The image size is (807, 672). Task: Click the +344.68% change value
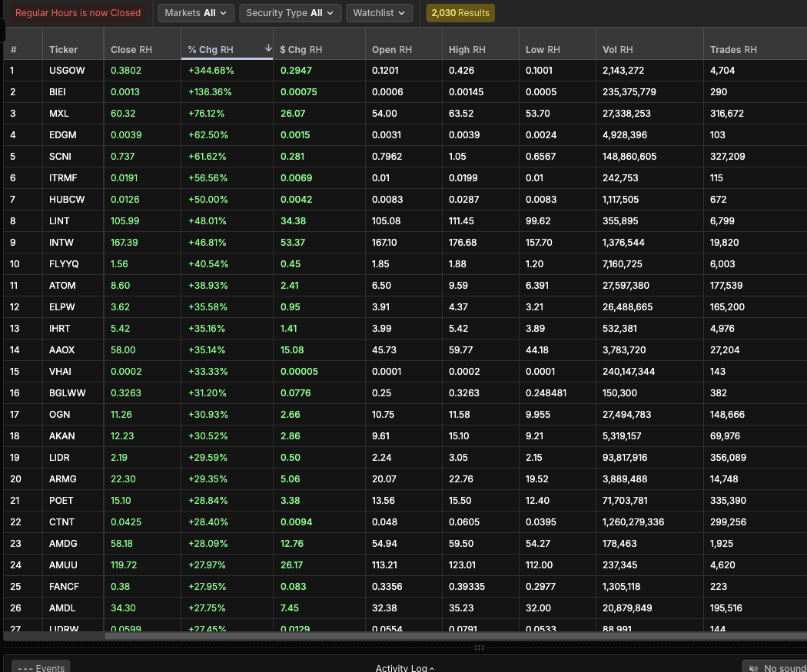(211, 71)
